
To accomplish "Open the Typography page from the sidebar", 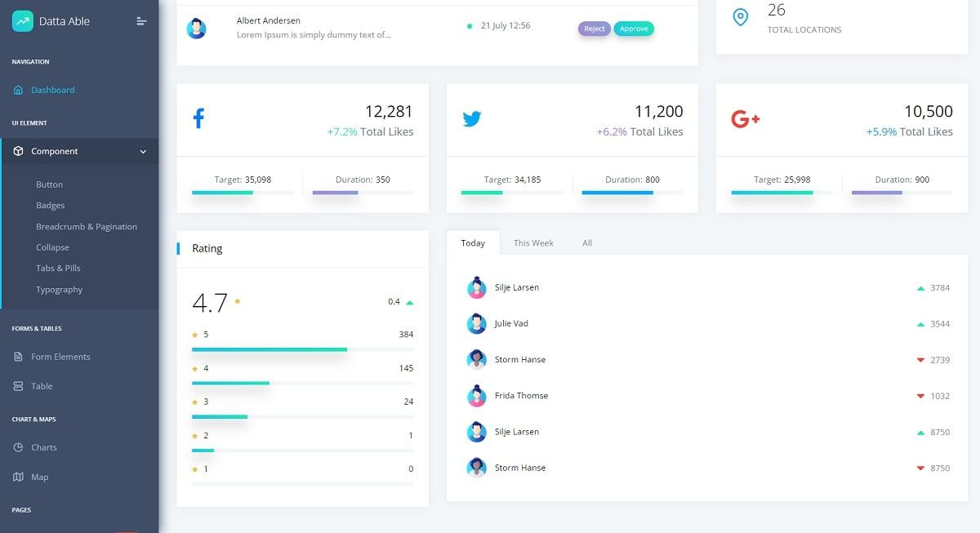I will tap(60, 289).
